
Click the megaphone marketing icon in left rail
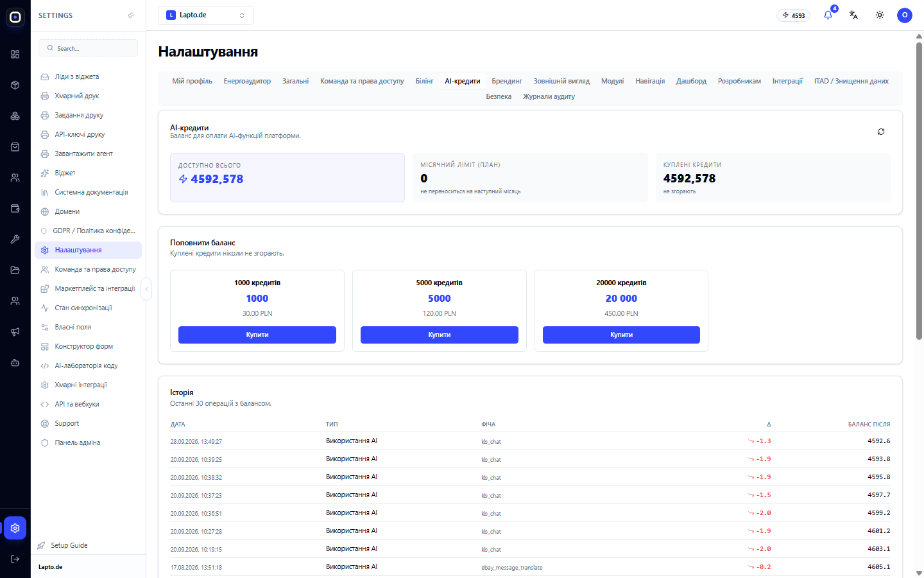click(15, 332)
